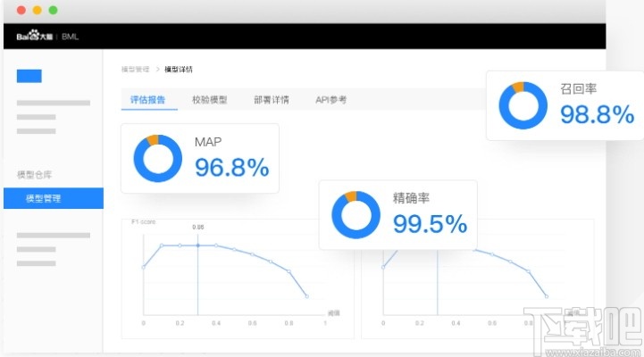Click the Baidu Brain logo
Screen dimensions: 644x357
coord(35,36)
